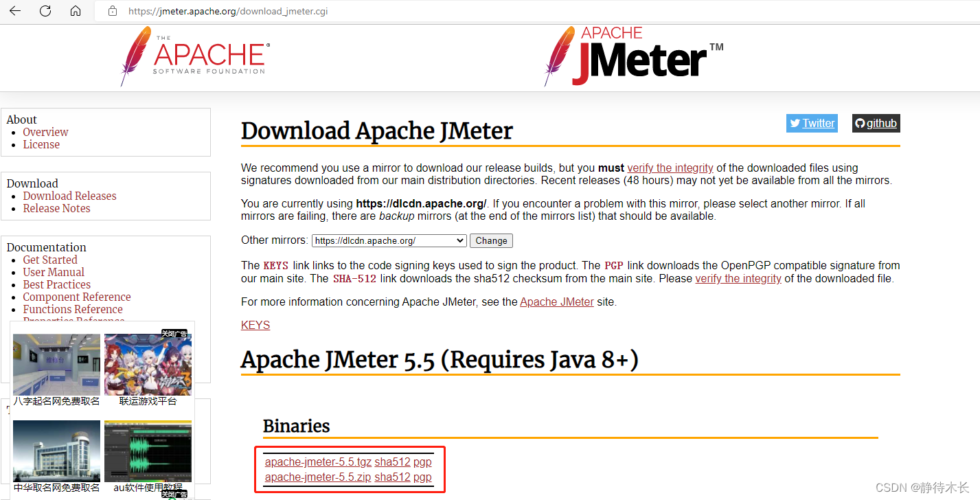The width and height of the screenshot is (980, 500).
Task: Go back with the browser back arrow
Action: (x=15, y=11)
